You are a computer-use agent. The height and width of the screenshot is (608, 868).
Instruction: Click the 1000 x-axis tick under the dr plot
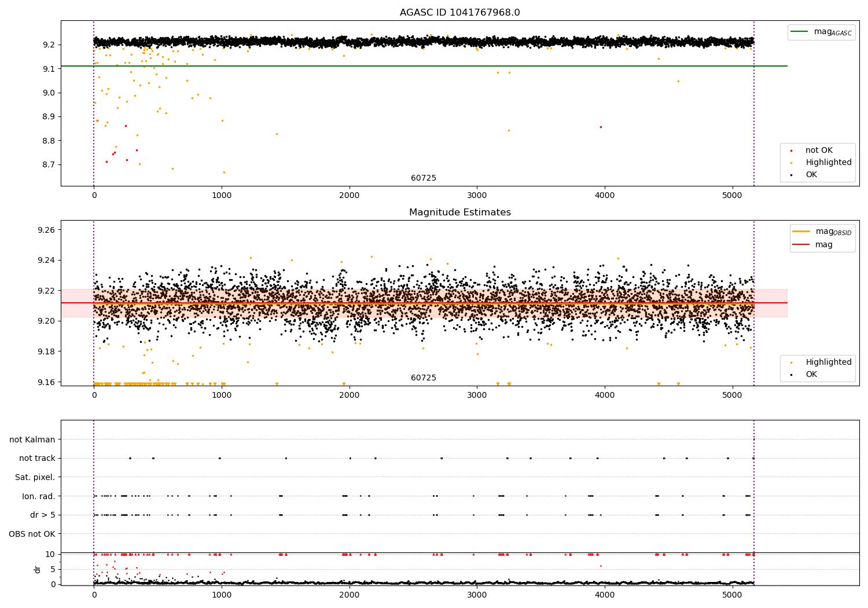(222, 595)
